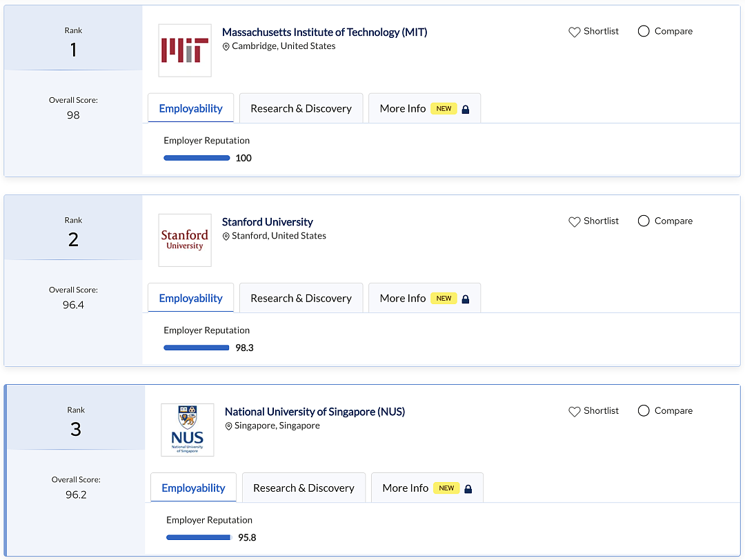Click the location pin icon beside Cambridge, United States
The image size is (745, 560).
click(226, 46)
